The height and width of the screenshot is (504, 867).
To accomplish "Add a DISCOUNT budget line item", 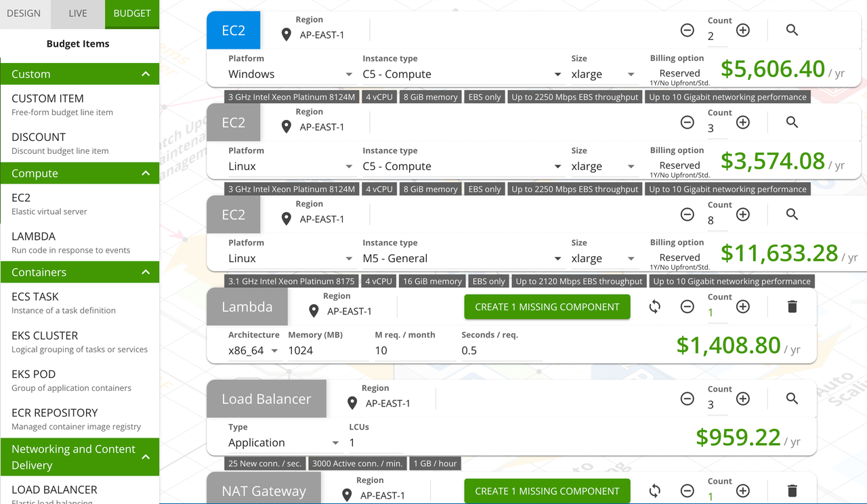I will click(79, 143).
